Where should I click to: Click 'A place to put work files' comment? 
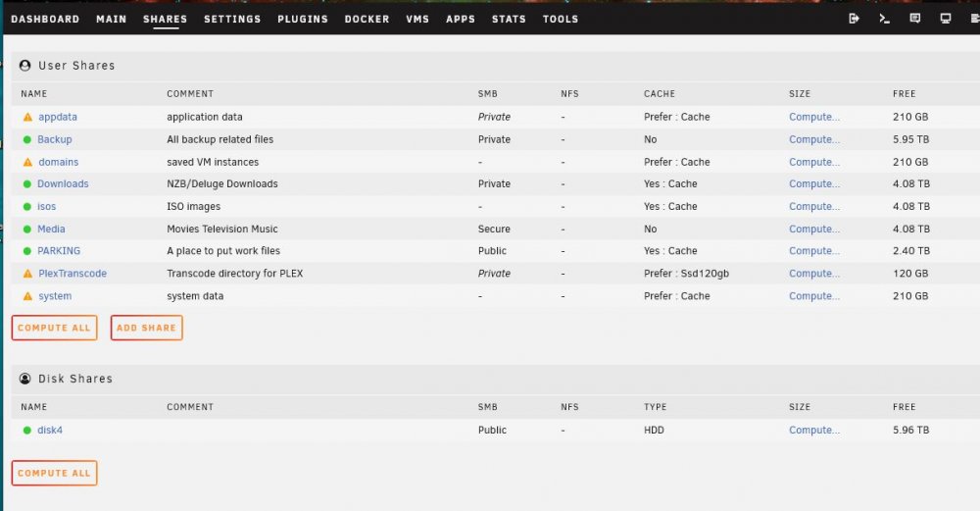pyautogui.click(x=223, y=251)
